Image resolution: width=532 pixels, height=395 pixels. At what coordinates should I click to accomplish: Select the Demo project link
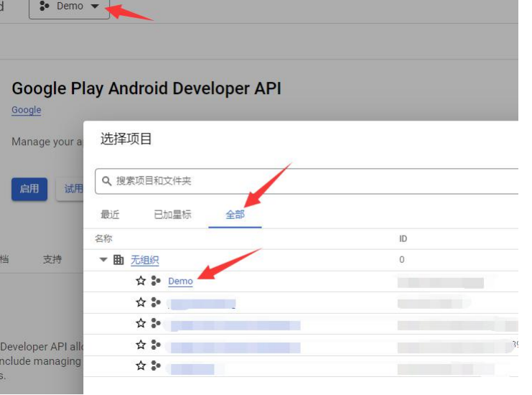click(x=180, y=282)
